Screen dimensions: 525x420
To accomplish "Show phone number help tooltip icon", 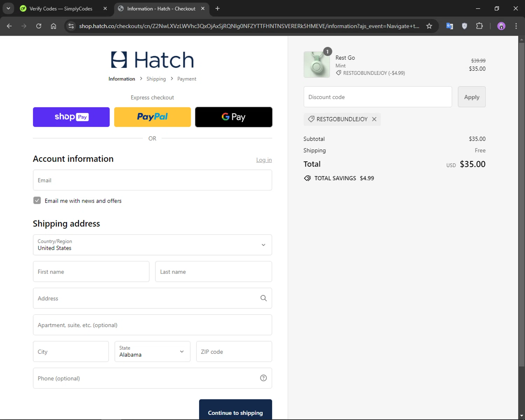I will tap(264, 378).
